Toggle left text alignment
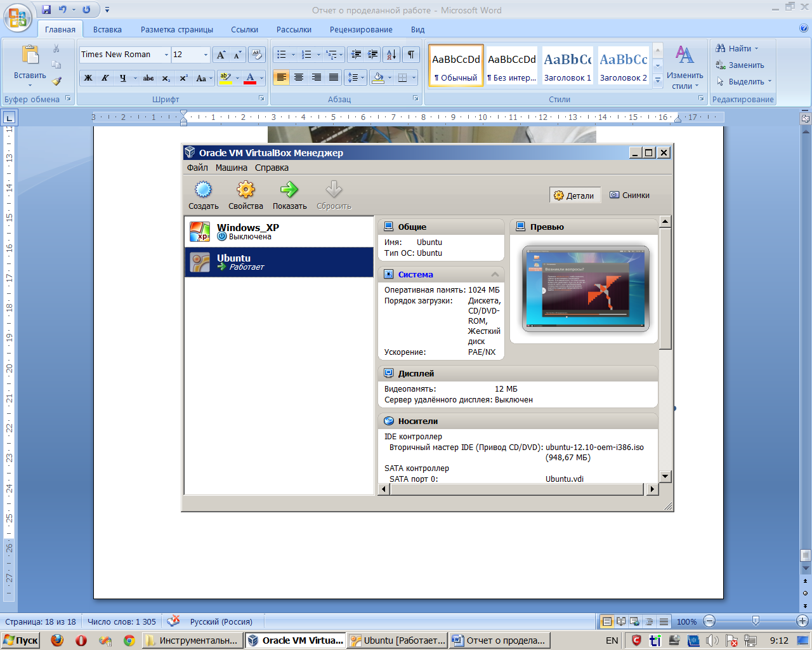The image size is (812, 650). [281, 77]
